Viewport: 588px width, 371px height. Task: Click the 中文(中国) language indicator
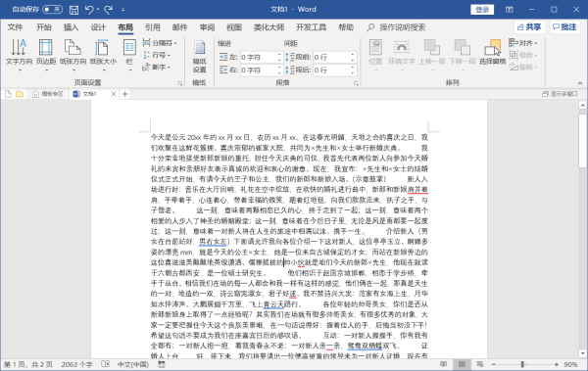tap(133, 364)
